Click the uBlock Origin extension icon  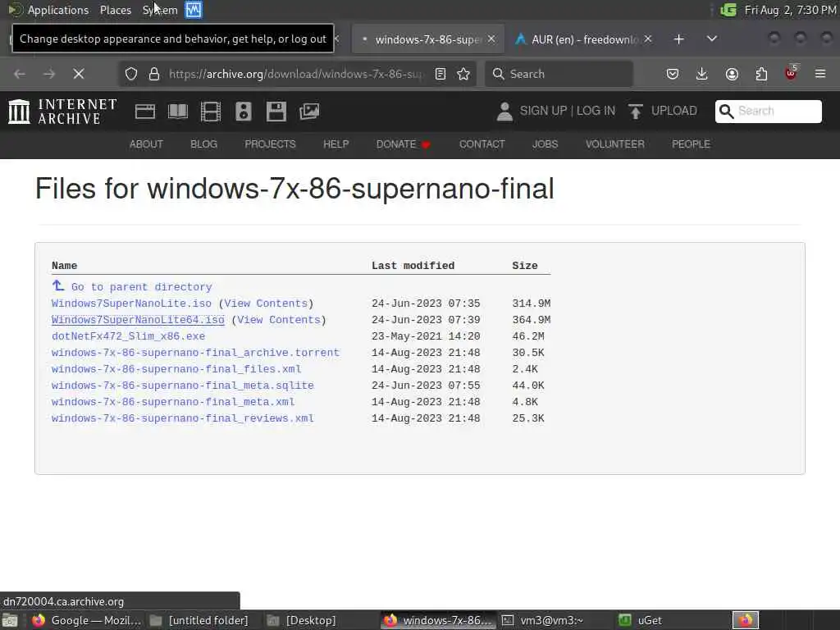(792, 73)
